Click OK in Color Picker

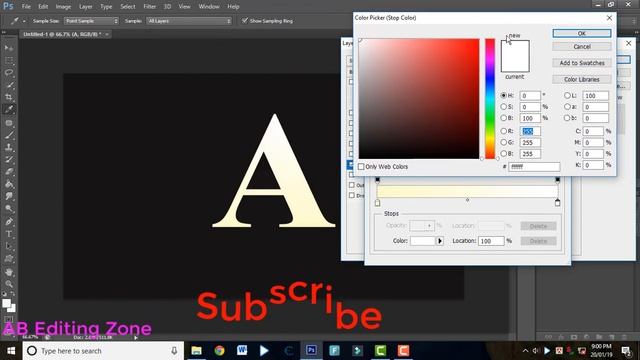(x=582, y=33)
